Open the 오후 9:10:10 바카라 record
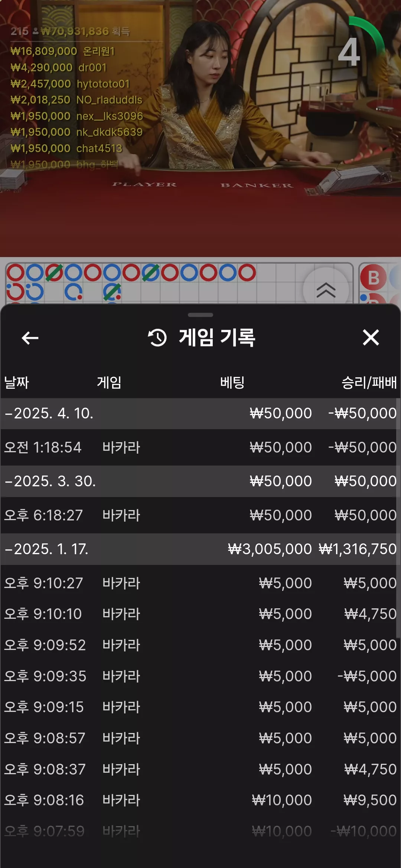This screenshot has height=868, width=401. click(x=200, y=614)
